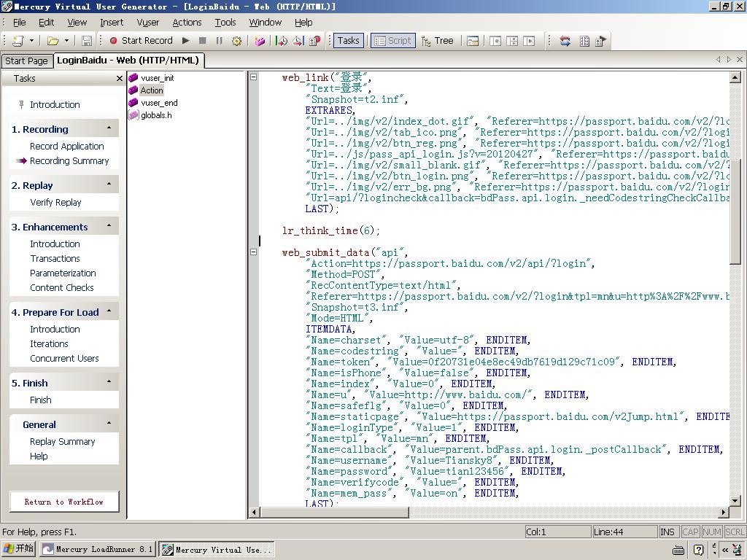Viewport: 747px width, 560px height.
Task: Click the Start Transaction clock icon
Action: [282, 41]
